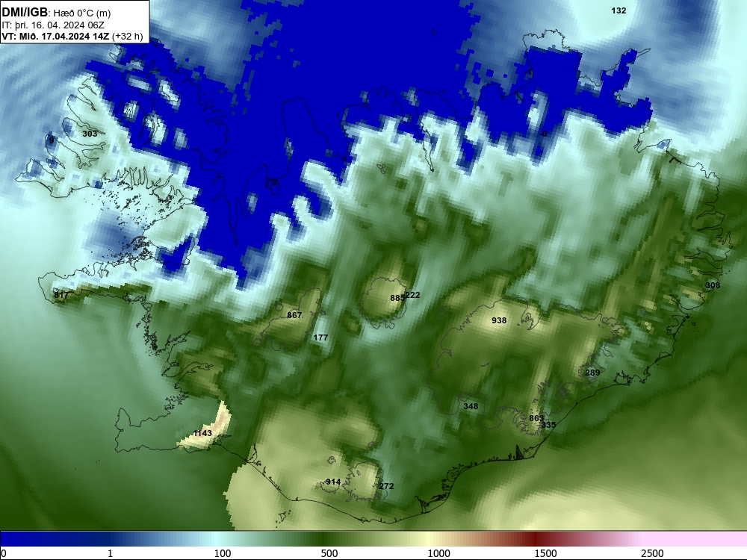Click the map value 289
This screenshot has height=560, width=747.
pyautogui.click(x=592, y=373)
